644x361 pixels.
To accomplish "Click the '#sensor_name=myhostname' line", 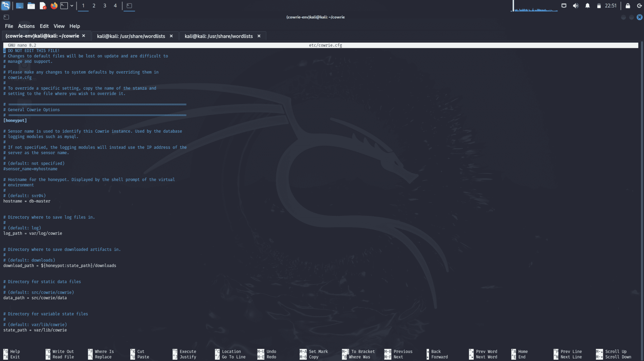I will tap(30, 169).
